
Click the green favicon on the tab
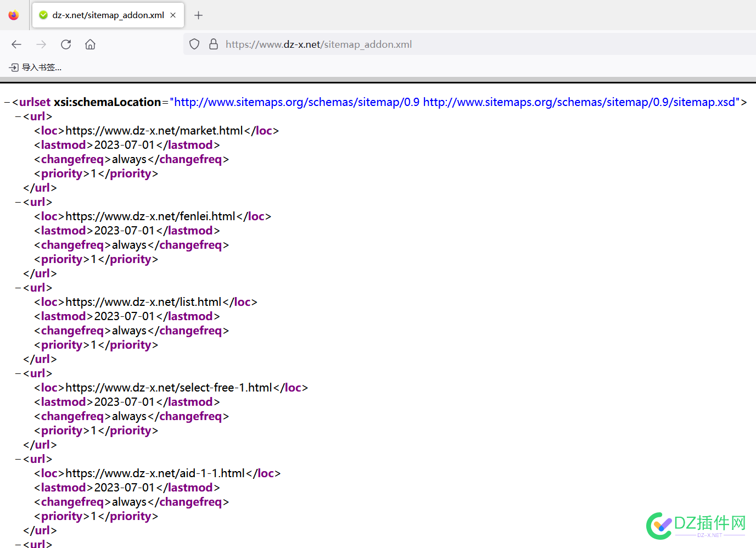point(43,15)
